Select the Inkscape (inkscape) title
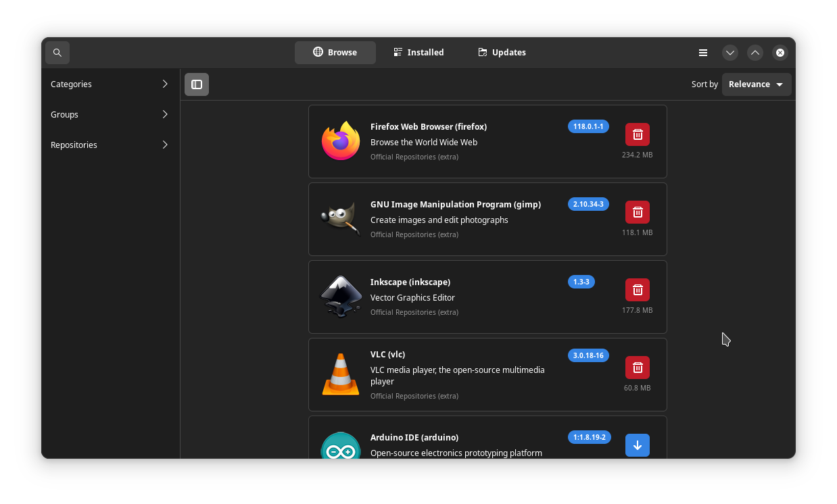This screenshot has width=837, height=504. coord(410,282)
